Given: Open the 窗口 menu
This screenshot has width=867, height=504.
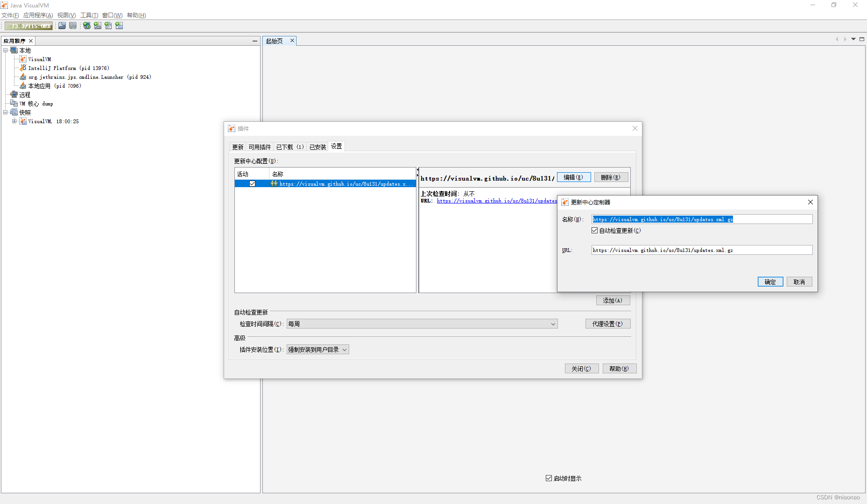Looking at the screenshot, I should [112, 15].
